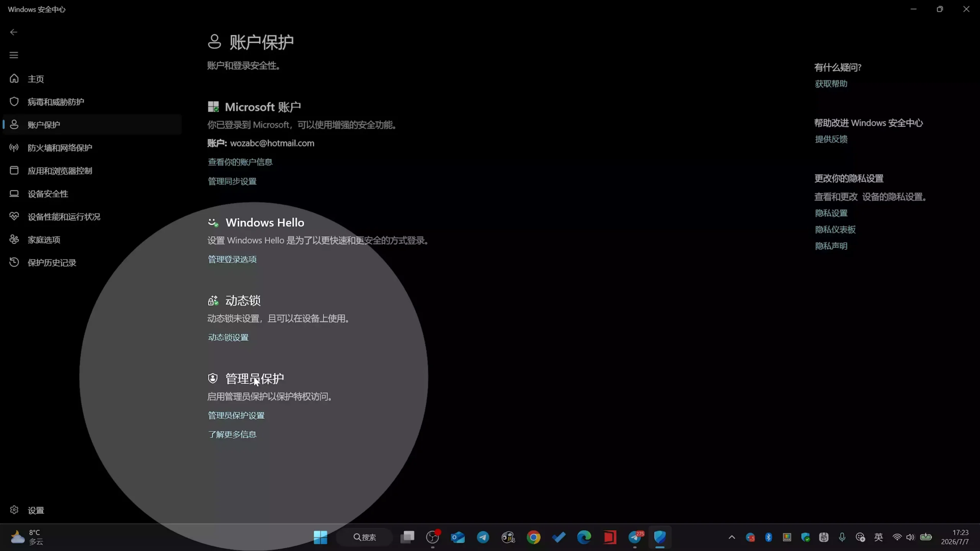The width and height of the screenshot is (980, 551).
Task: Open Outlook from the taskbar
Action: (x=458, y=537)
